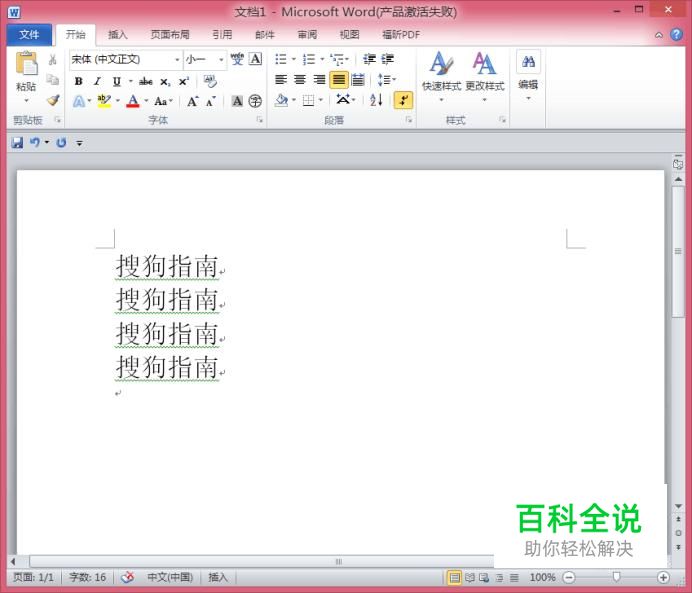Click the Zoom Out minus button
The width and height of the screenshot is (692, 593).
point(569,577)
